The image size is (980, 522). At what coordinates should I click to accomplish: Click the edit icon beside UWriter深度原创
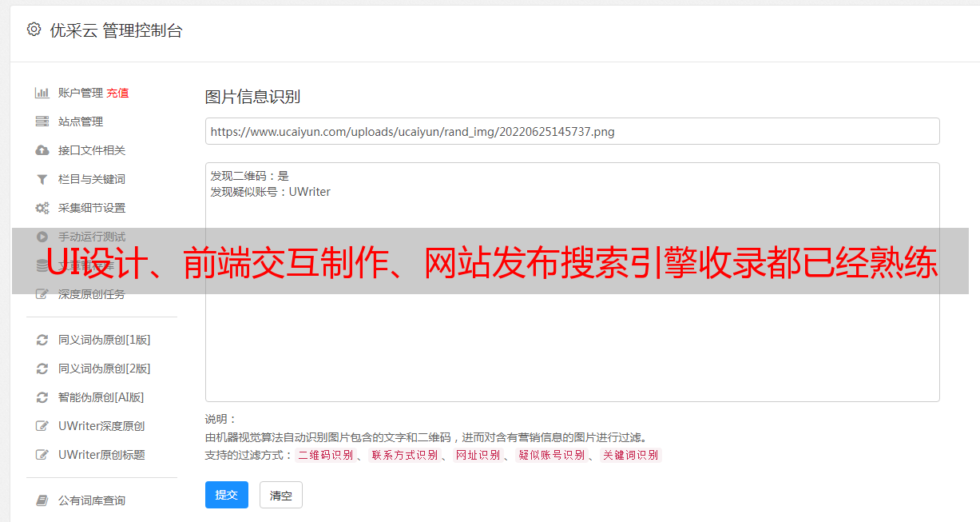click(42, 426)
